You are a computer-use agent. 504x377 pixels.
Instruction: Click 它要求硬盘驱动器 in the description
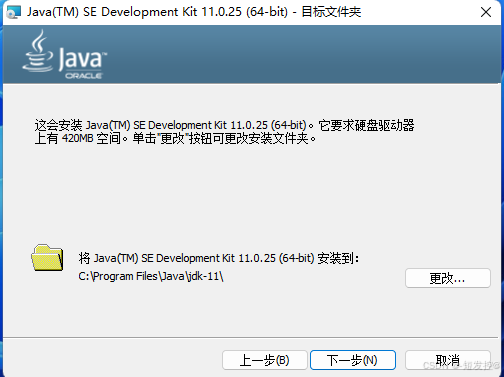point(366,125)
